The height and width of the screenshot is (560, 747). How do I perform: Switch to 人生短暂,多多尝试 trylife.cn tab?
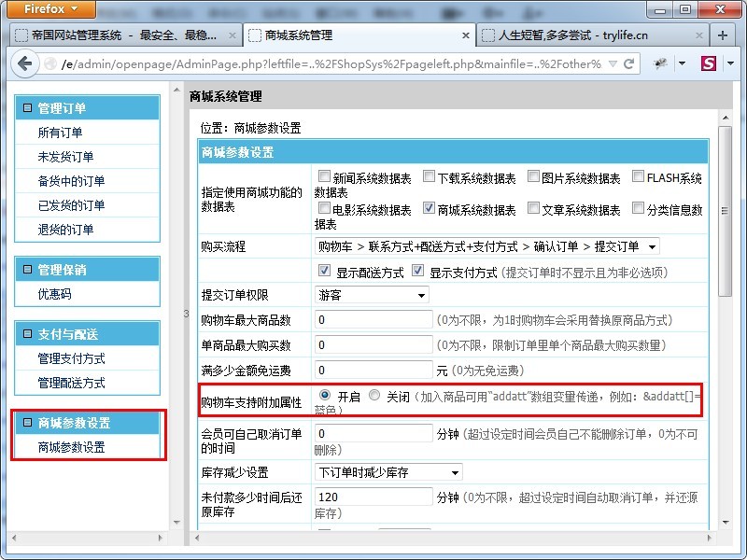592,35
